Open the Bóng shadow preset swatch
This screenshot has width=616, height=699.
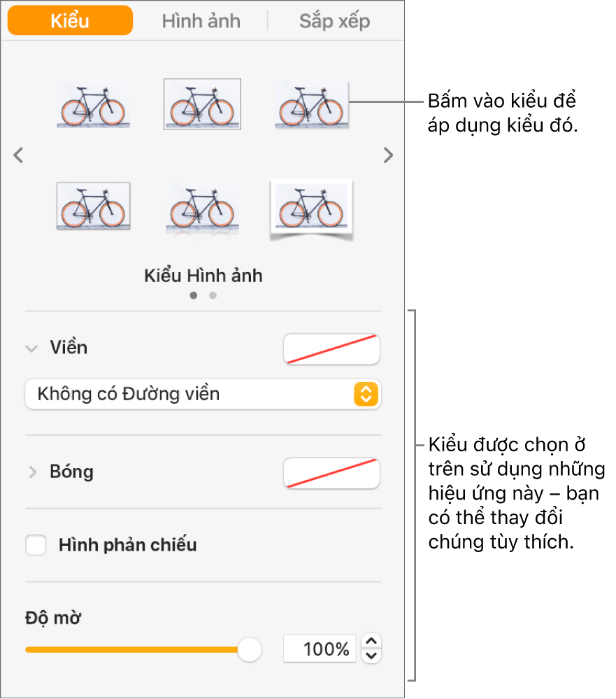[331, 473]
